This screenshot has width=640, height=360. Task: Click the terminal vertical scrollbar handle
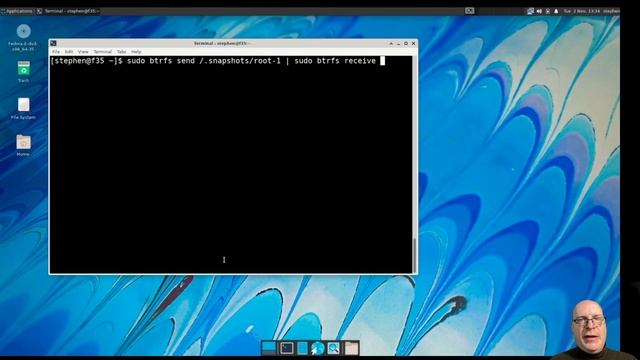point(414,255)
